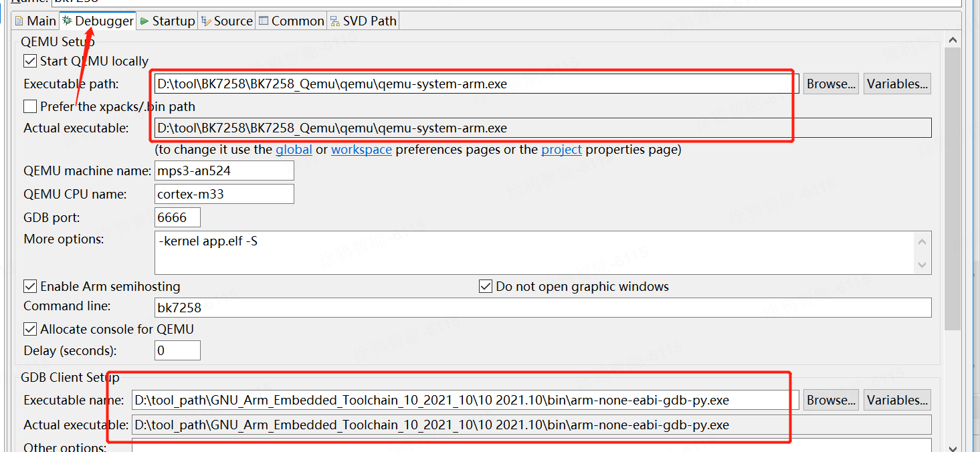Click the QEMU machine name field
980x452 pixels.
click(x=224, y=171)
